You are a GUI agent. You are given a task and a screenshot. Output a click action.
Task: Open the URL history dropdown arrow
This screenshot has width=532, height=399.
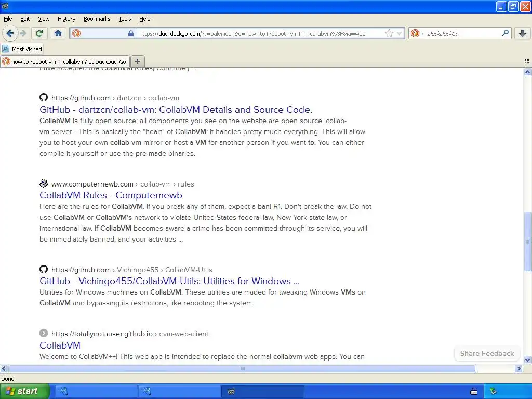pos(400,33)
